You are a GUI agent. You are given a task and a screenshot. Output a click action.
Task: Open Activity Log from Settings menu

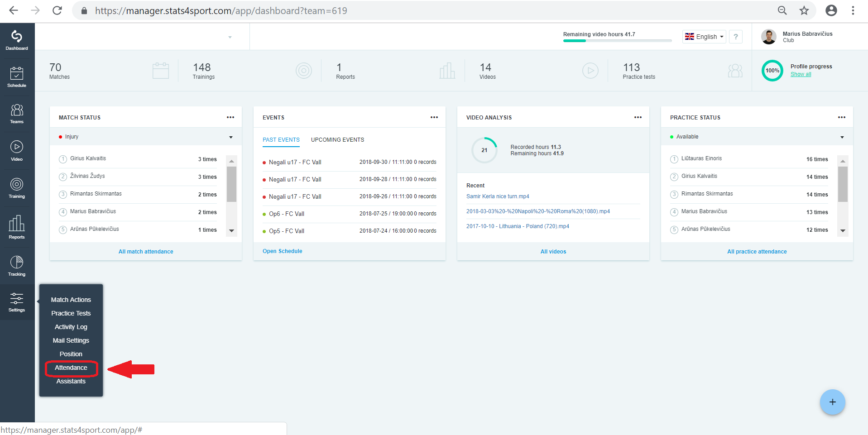coord(71,327)
